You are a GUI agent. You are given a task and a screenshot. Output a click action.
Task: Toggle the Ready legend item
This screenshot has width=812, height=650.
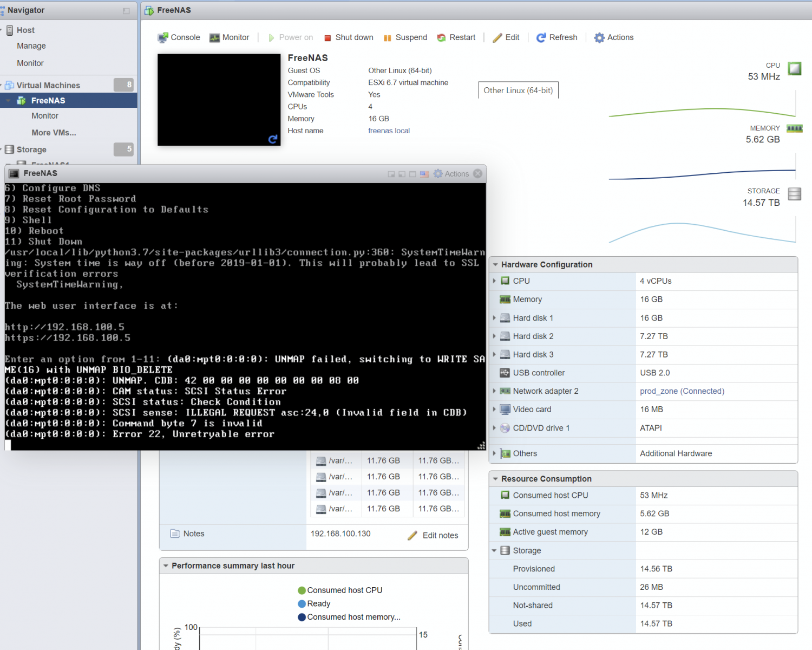[x=314, y=603]
